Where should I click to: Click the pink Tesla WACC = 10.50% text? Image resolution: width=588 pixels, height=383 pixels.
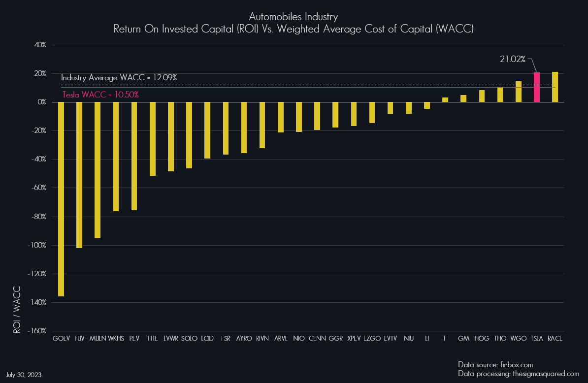[100, 95]
